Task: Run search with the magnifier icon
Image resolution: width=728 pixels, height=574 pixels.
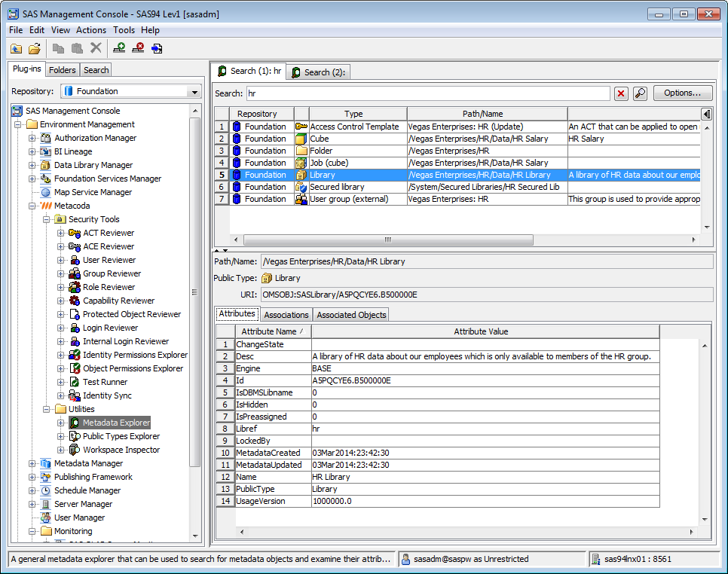Action: click(x=641, y=93)
